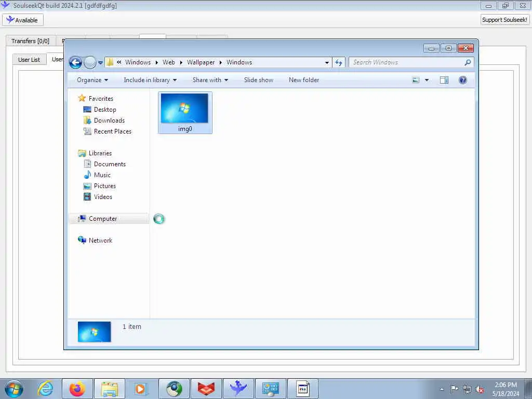Click the Chromium-style browser icon on taskbar
532x399 pixels.
[x=174, y=389]
